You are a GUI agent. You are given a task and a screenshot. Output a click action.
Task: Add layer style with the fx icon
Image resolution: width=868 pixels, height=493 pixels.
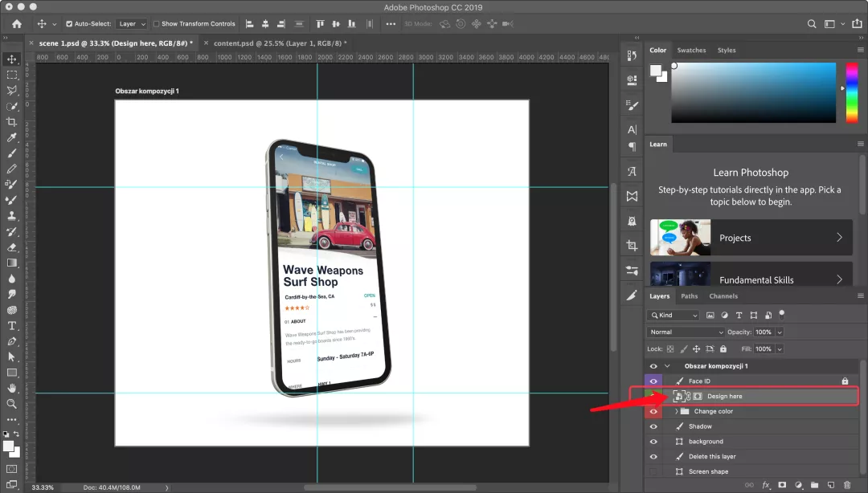(766, 485)
